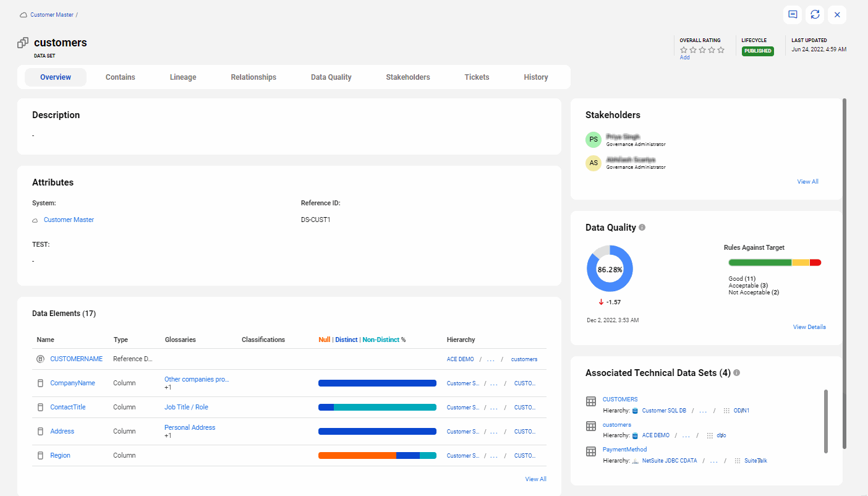868x496 pixels.
Task: Open the comments icon in top bar
Action: coord(792,15)
